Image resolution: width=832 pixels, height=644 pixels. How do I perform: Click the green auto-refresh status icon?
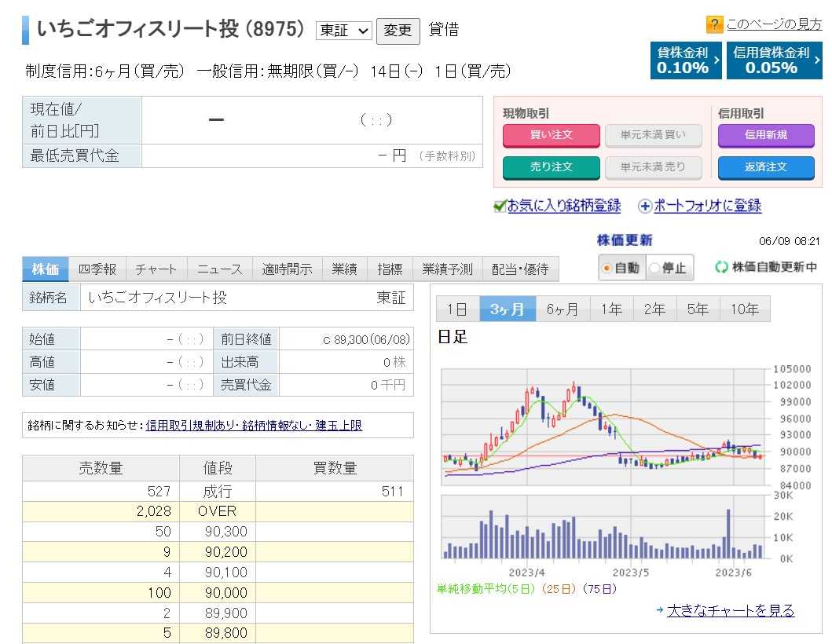(x=721, y=267)
